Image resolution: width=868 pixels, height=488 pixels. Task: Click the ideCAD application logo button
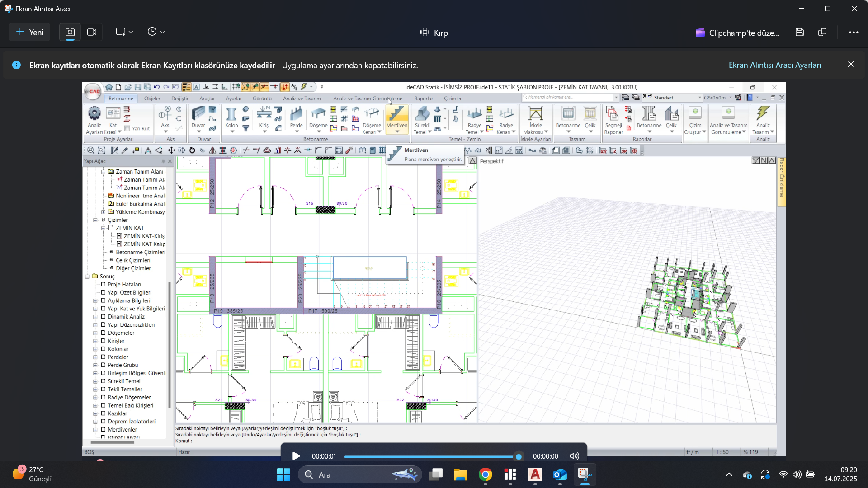(x=93, y=91)
